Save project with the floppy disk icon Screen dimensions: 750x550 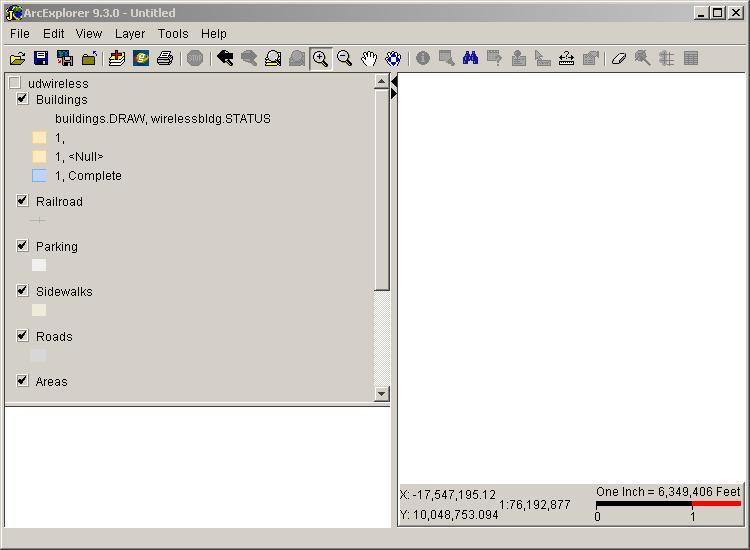(x=42, y=59)
